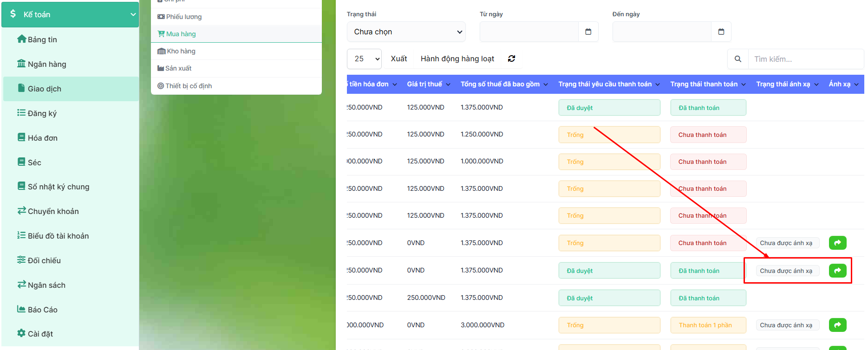Open the Từ ngày calendar picker icon

point(588,32)
